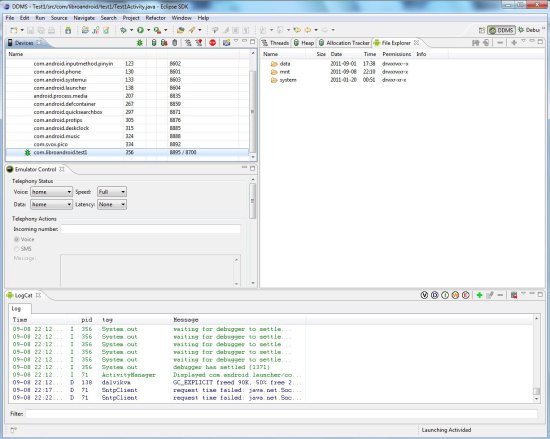Open the Navigate menu
The width and height of the screenshot is (550, 439).
point(84,18)
